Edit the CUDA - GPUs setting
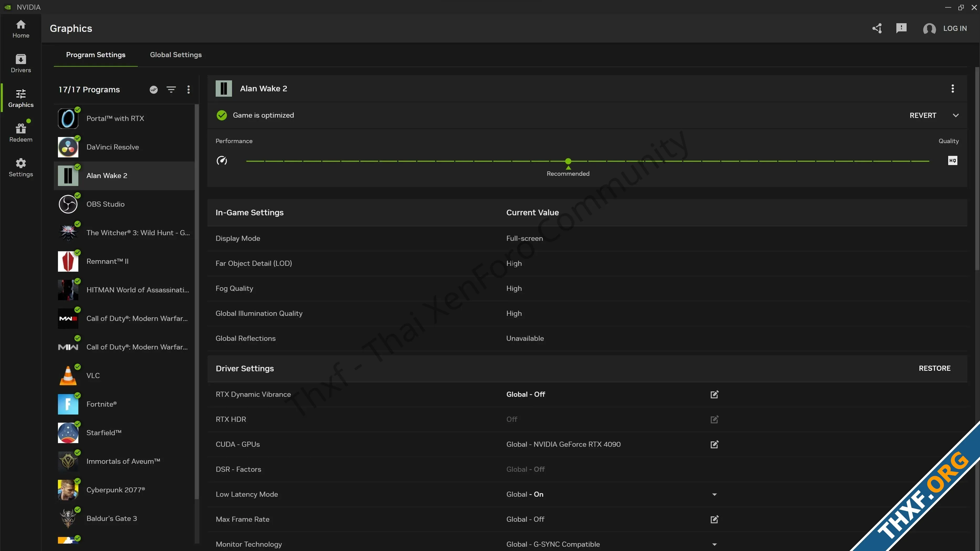The image size is (980, 551). (x=714, y=444)
